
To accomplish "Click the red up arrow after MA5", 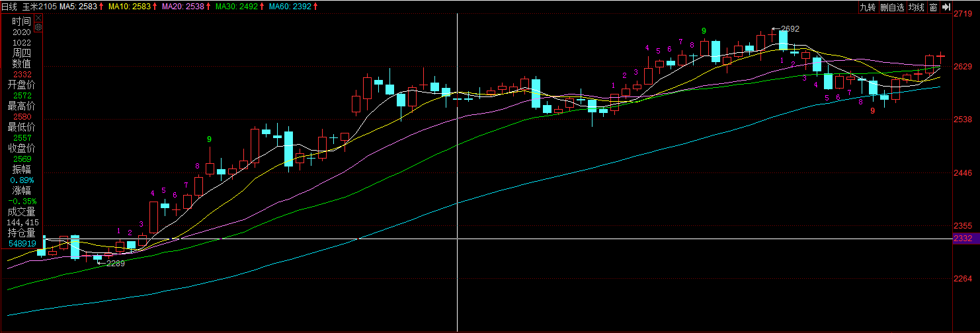I will 102,7.
